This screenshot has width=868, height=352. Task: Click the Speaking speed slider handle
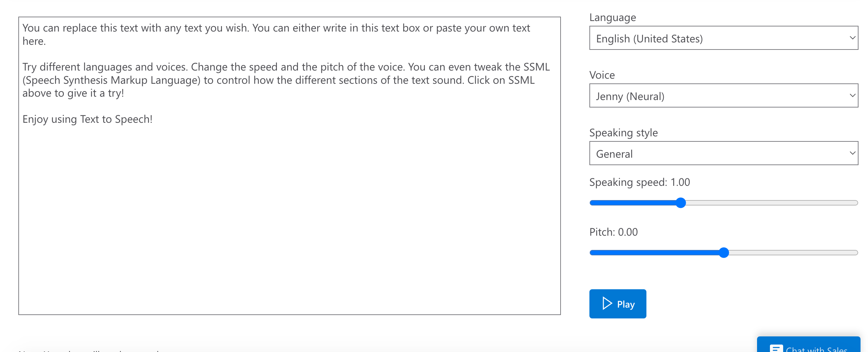[680, 203]
